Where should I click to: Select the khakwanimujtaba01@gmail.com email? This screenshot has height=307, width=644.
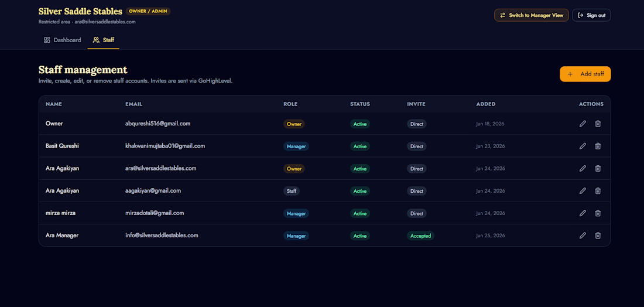coord(165,146)
